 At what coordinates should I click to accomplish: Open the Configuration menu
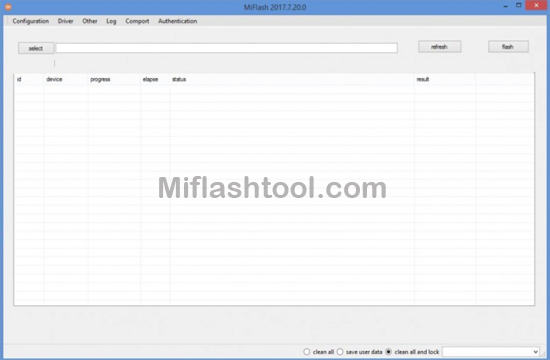coord(31,21)
